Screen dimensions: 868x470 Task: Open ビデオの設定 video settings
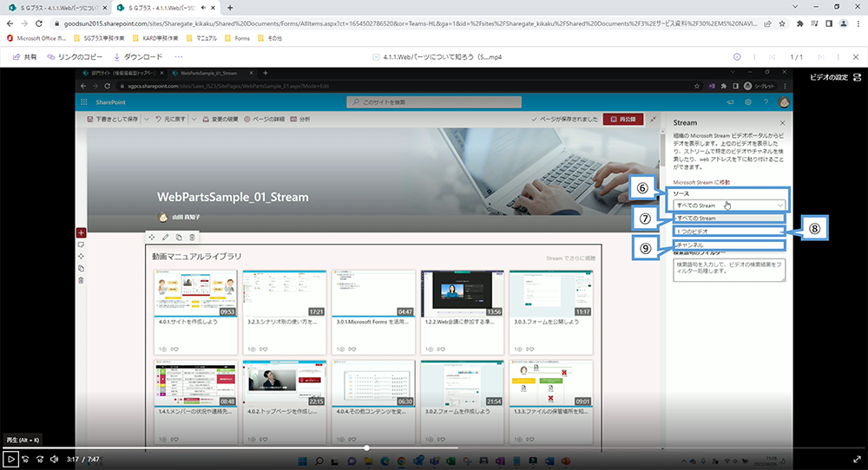pyautogui.click(x=835, y=77)
